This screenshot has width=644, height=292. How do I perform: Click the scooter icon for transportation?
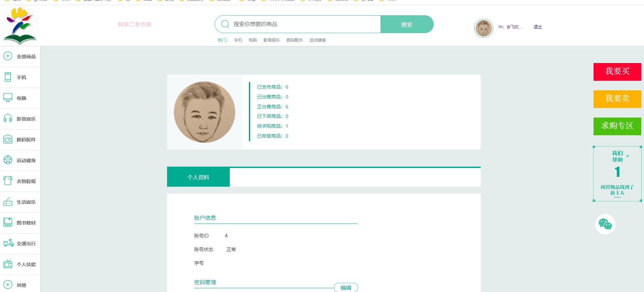pyautogui.click(x=9, y=243)
